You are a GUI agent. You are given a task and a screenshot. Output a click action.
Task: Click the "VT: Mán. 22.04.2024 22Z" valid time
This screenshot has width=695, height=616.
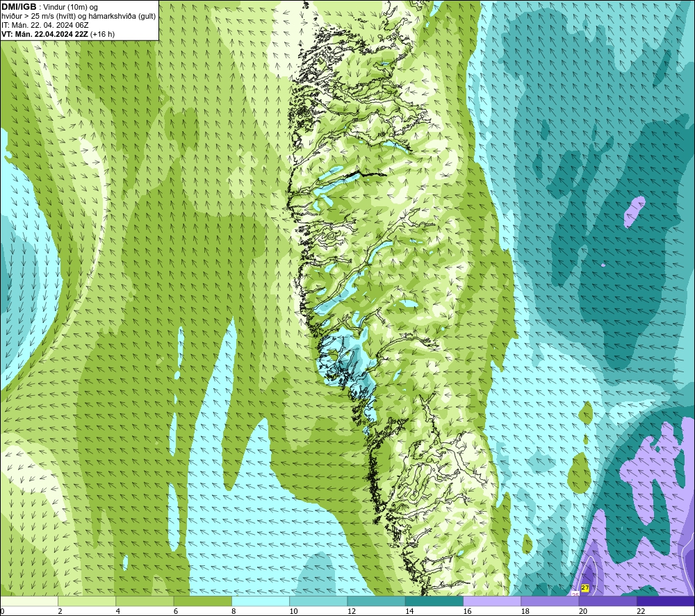(x=44, y=34)
